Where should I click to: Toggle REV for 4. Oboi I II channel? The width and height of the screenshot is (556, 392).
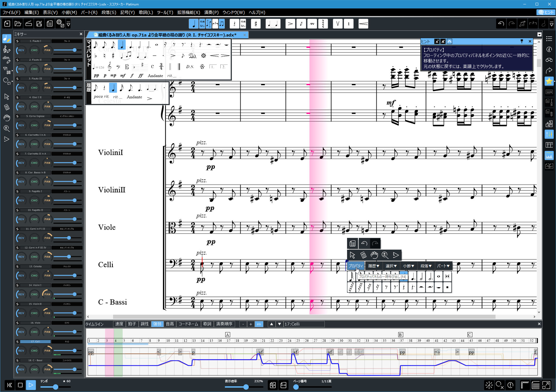click(21, 106)
